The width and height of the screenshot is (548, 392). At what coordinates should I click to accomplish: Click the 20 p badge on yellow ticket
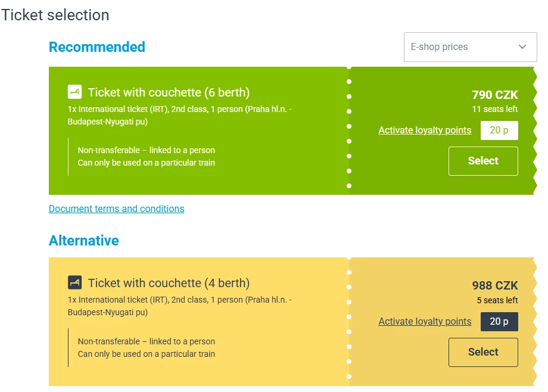[499, 321]
